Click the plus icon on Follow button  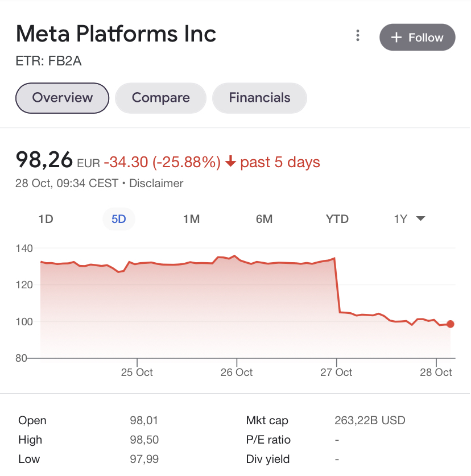tap(396, 38)
